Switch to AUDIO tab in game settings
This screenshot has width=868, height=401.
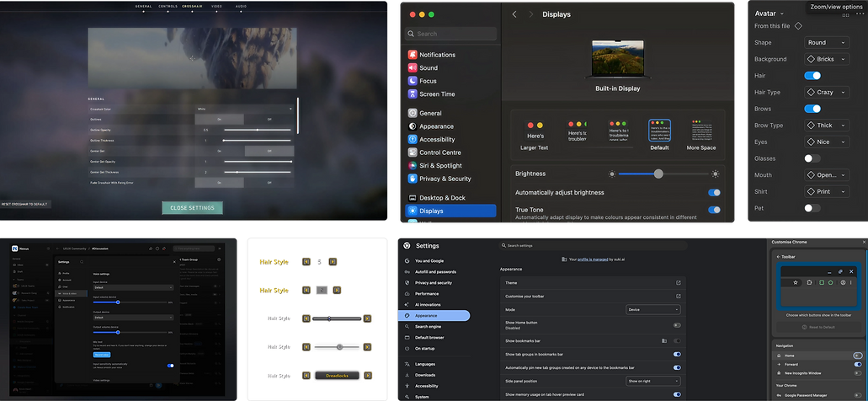click(x=241, y=6)
